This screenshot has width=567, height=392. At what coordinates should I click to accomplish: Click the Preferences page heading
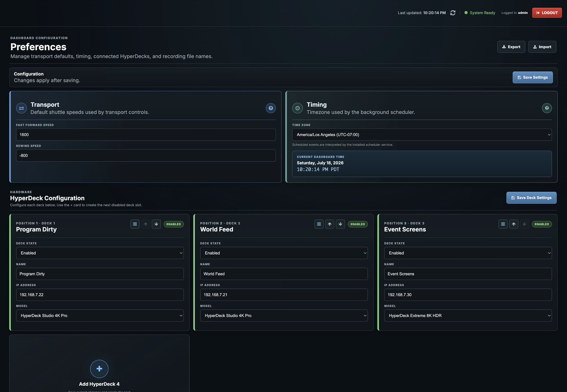tap(38, 47)
